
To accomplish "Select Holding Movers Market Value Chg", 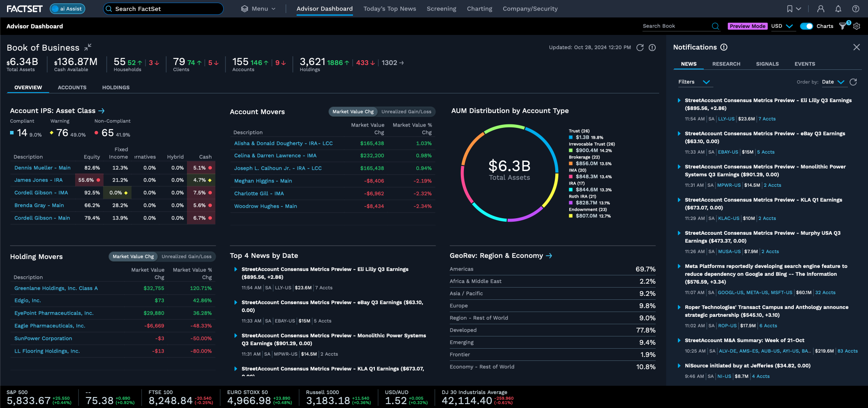I will (133, 257).
